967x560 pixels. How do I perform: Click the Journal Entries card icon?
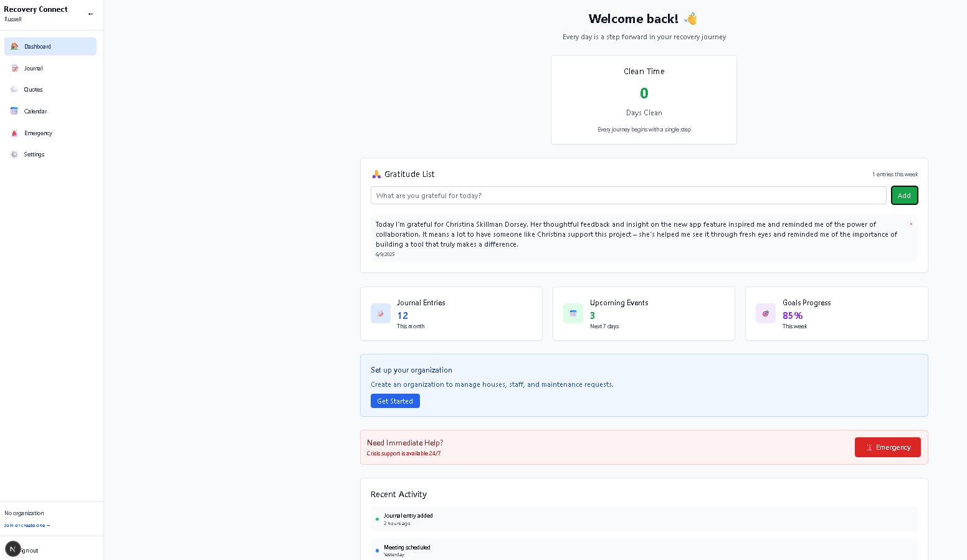tap(380, 313)
